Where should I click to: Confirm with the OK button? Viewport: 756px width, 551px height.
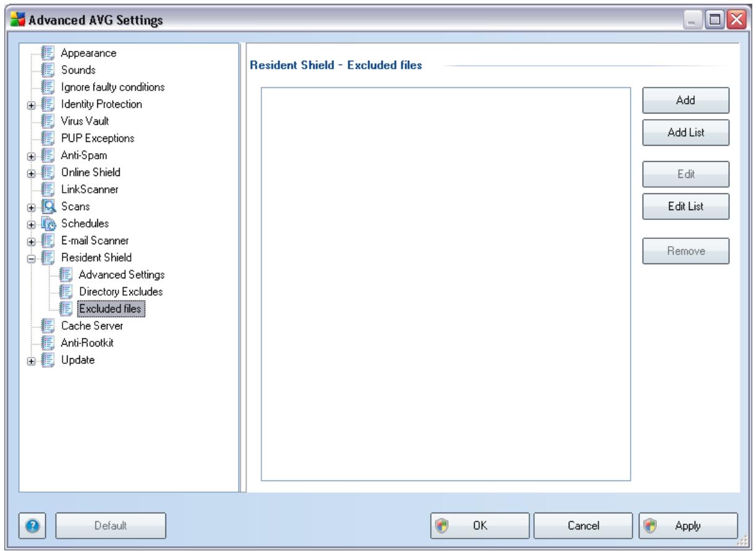coord(481,525)
